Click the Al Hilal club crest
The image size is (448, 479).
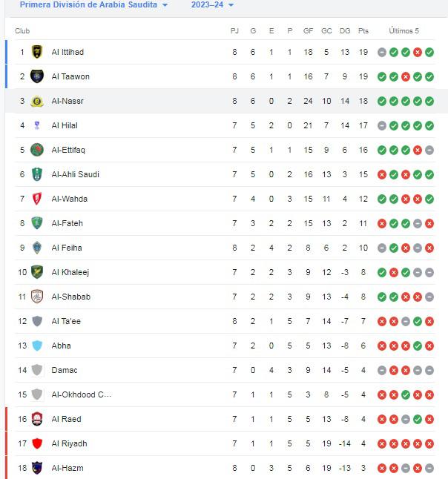point(37,125)
